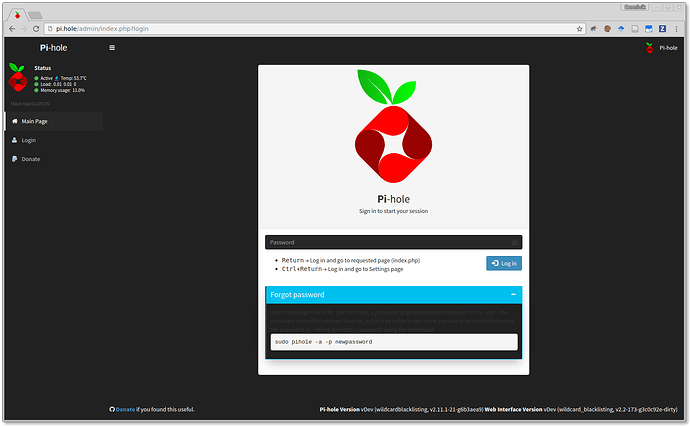Click the lock icon in the password field
Screen dimensions: 690x426
point(514,242)
